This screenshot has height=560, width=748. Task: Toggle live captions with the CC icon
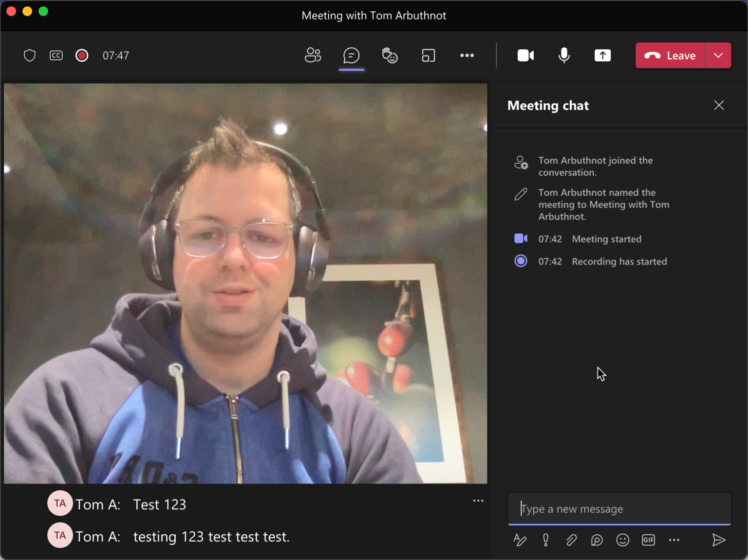[56, 56]
